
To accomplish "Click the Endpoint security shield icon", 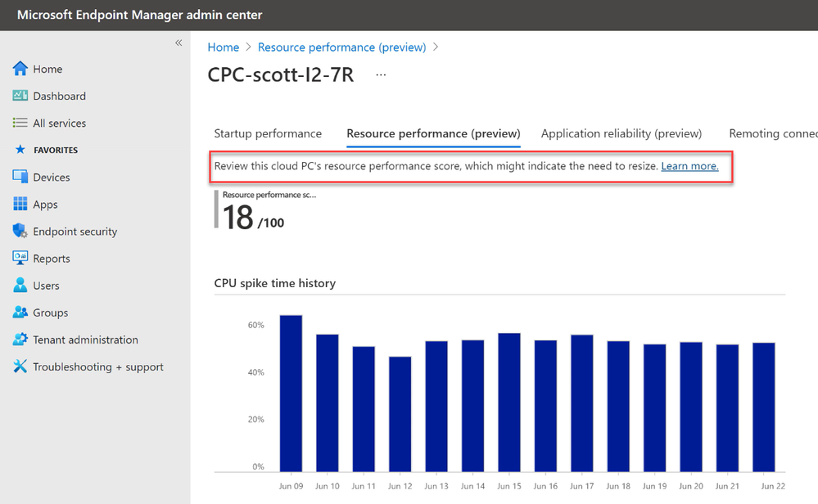I will point(20,231).
